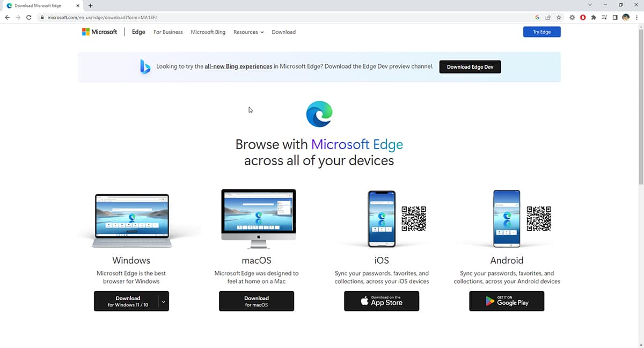Click the share icon in the address bar
The image size is (644, 348).
click(x=548, y=17)
